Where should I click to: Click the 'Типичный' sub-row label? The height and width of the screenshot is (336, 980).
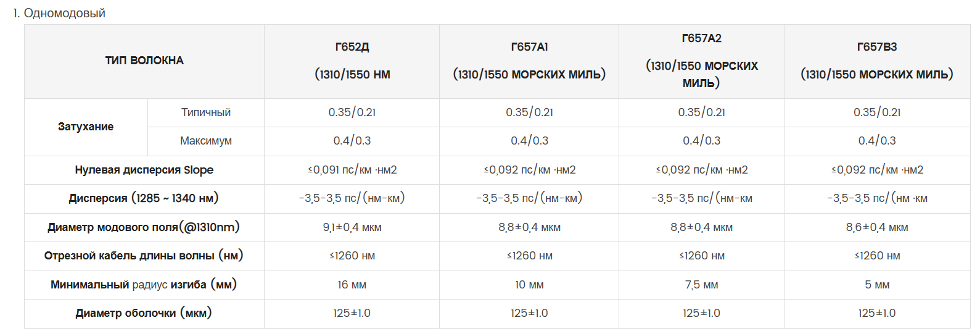pos(206,112)
